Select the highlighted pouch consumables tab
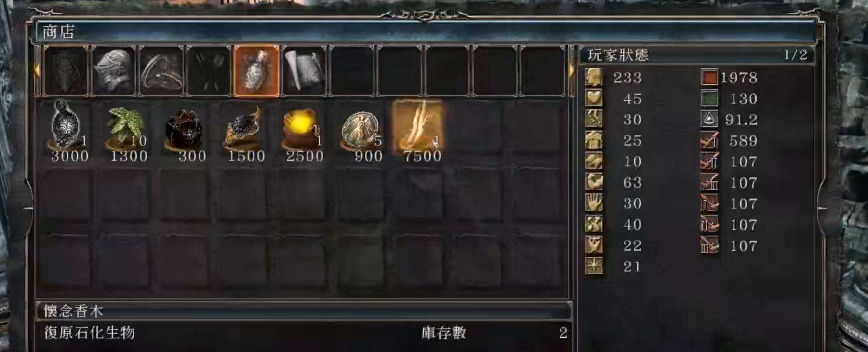The image size is (868, 352). [256, 71]
